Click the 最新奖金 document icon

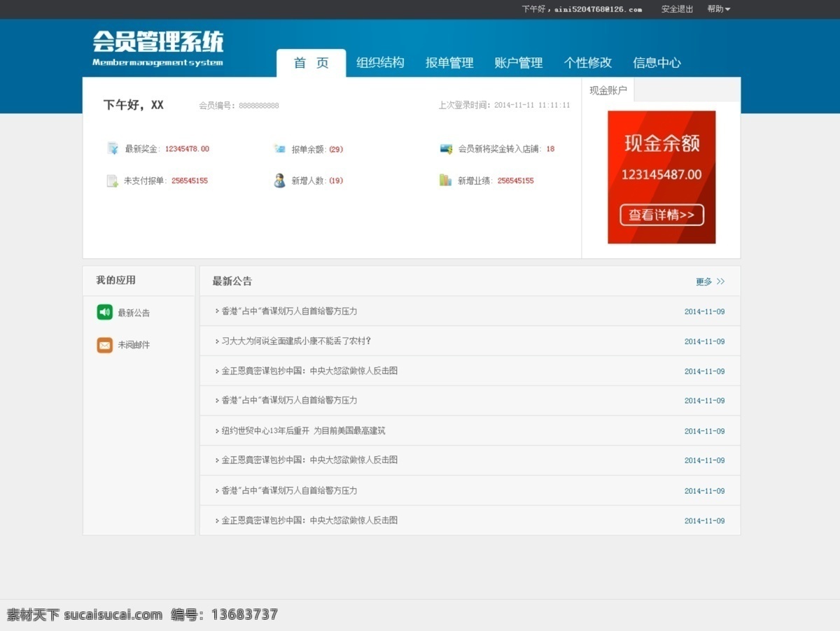tap(112, 148)
